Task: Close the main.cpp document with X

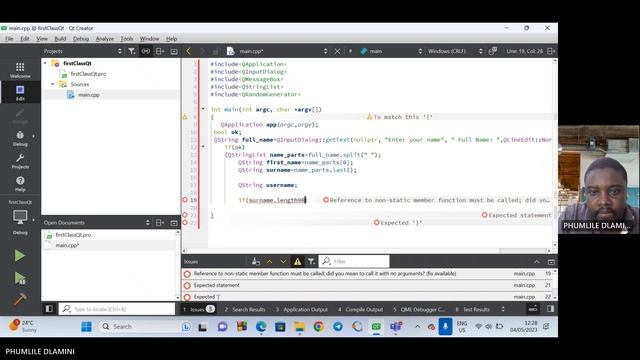Action: [337, 51]
